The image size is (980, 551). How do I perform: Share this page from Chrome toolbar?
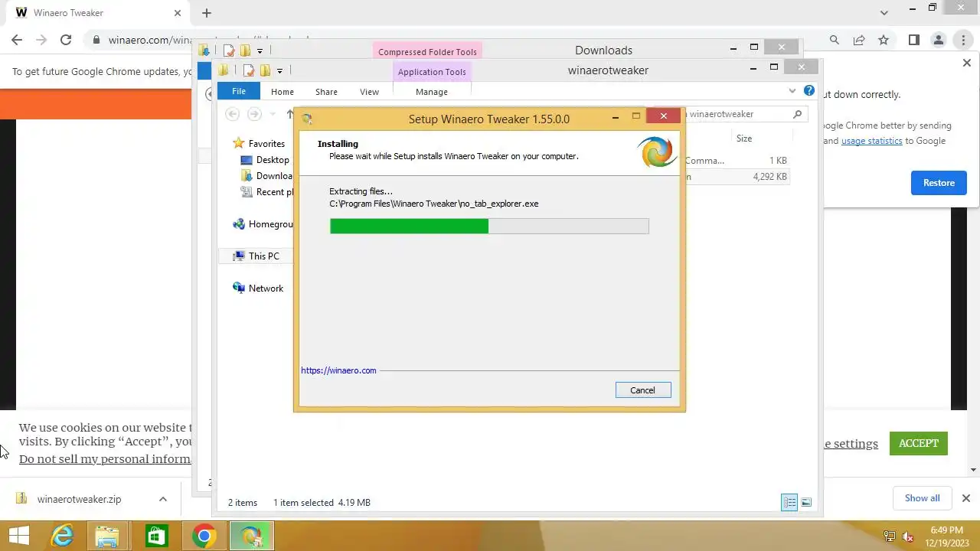click(x=859, y=40)
